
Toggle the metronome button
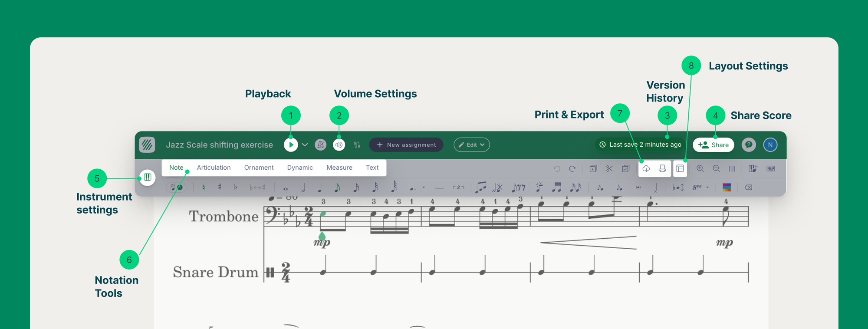[x=320, y=145]
